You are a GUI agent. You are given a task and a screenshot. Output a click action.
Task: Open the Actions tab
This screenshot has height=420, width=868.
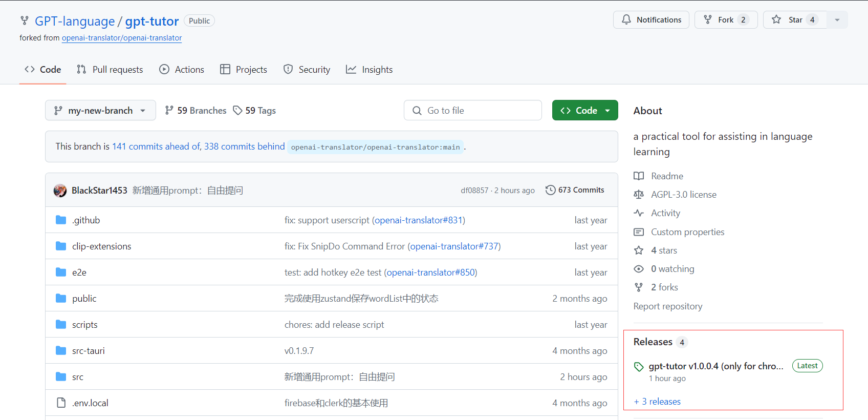tap(181, 69)
